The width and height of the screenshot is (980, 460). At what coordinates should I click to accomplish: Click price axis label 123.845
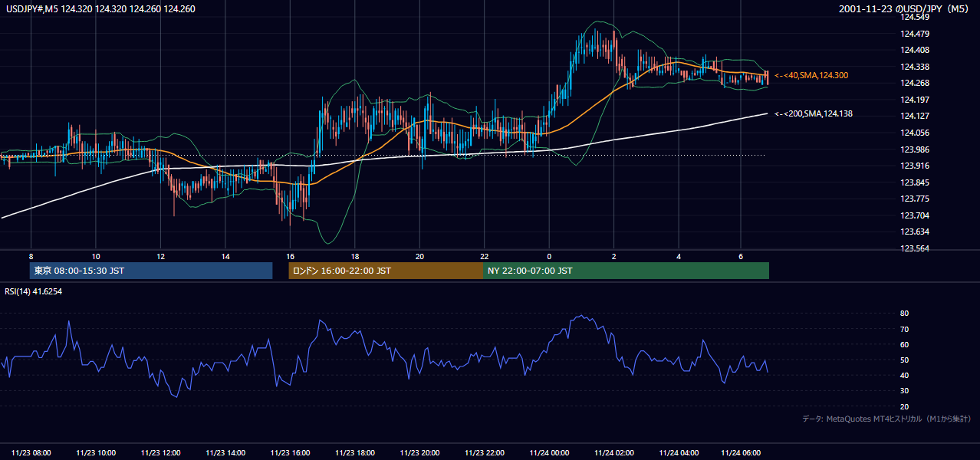pyautogui.click(x=914, y=182)
